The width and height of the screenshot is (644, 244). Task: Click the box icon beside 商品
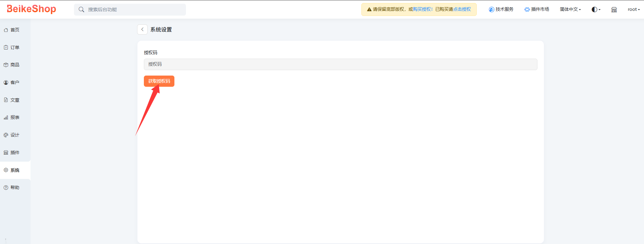6,65
